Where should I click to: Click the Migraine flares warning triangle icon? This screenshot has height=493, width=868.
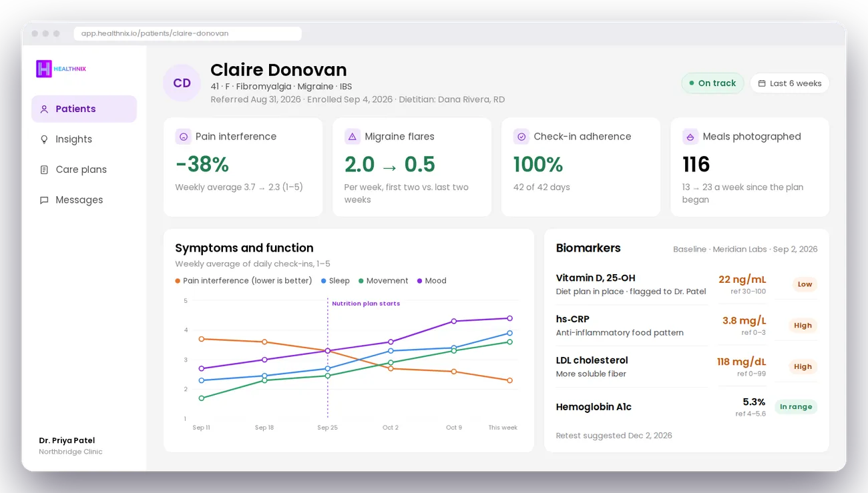[x=352, y=137]
